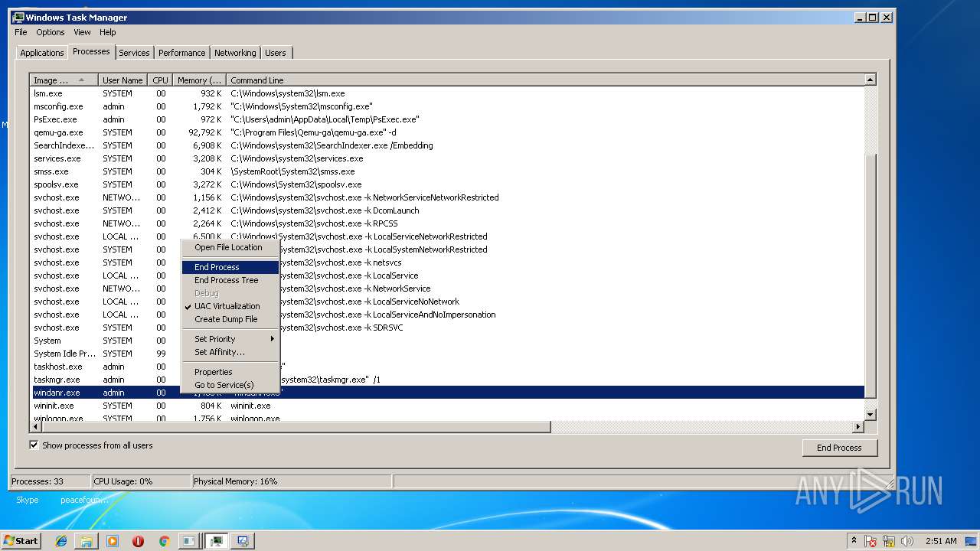Click horizontal scrollbar right arrow

coord(858,427)
